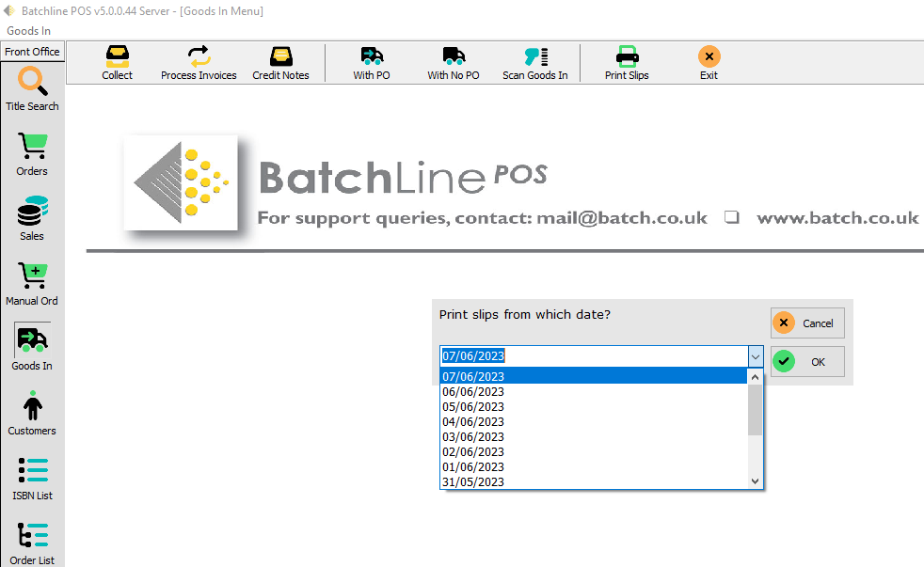Click the date list scrollbar thumb
924x567 pixels.
[x=755, y=410]
